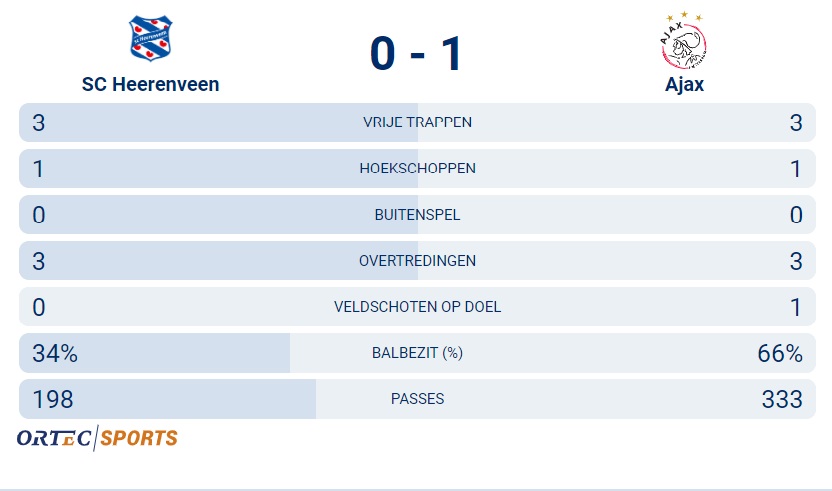Select the Vrije Trappen stat row label
The width and height of the screenshot is (832, 491).
(417, 123)
